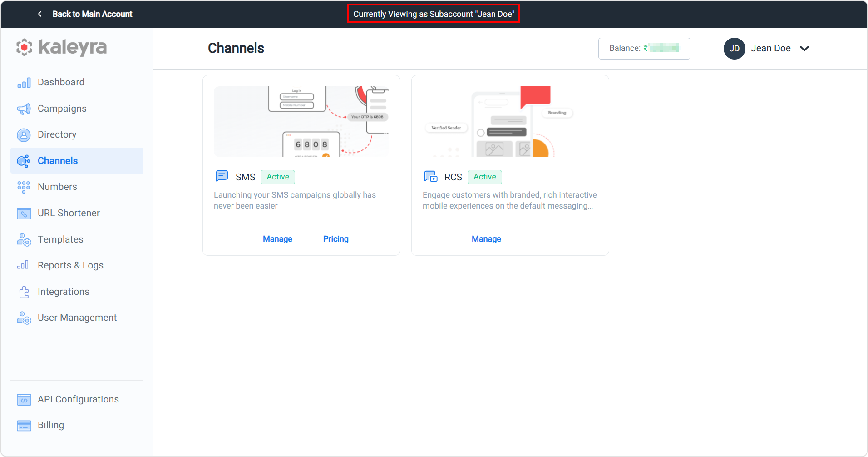Click the Balance button

click(x=644, y=49)
